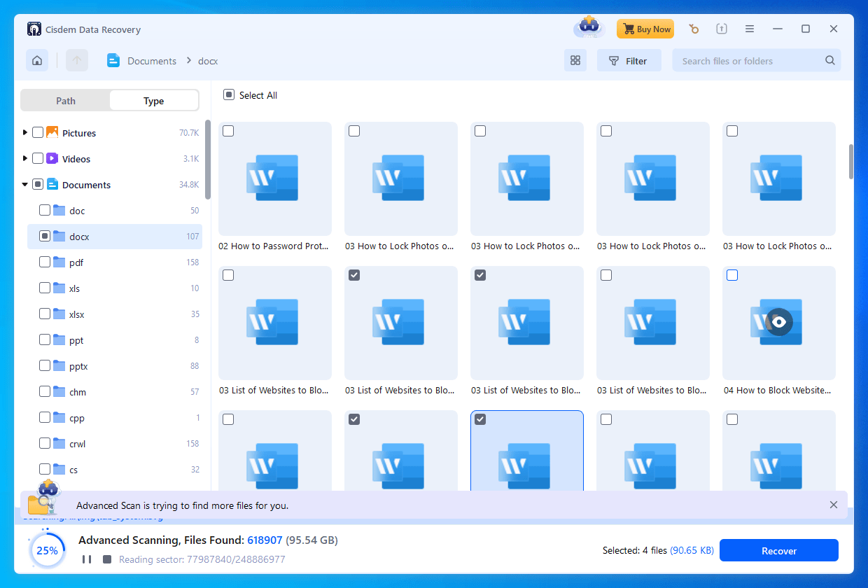Check the pdf folder checkbox

point(43,262)
